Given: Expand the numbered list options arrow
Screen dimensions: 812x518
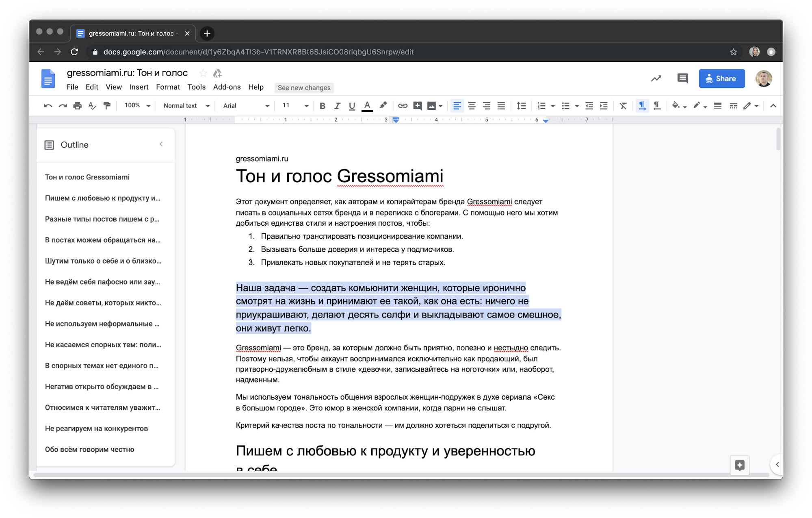Looking at the screenshot, I should click(553, 106).
